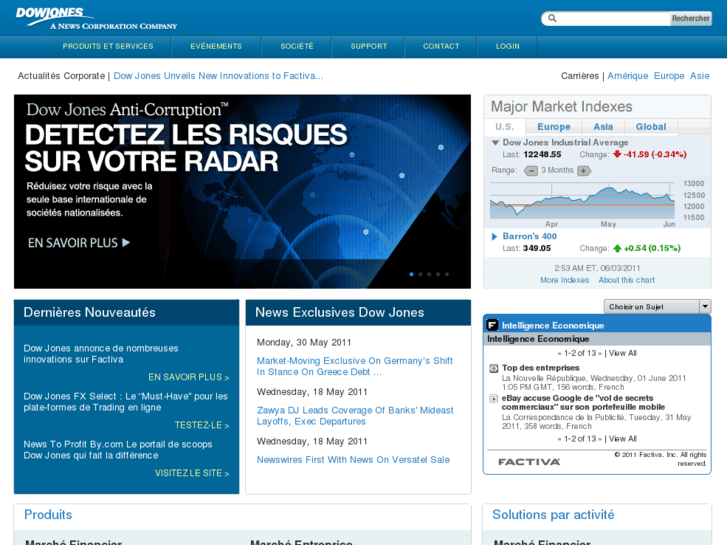
Task: Open the More Indexes link
Action: pyautogui.click(x=564, y=280)
